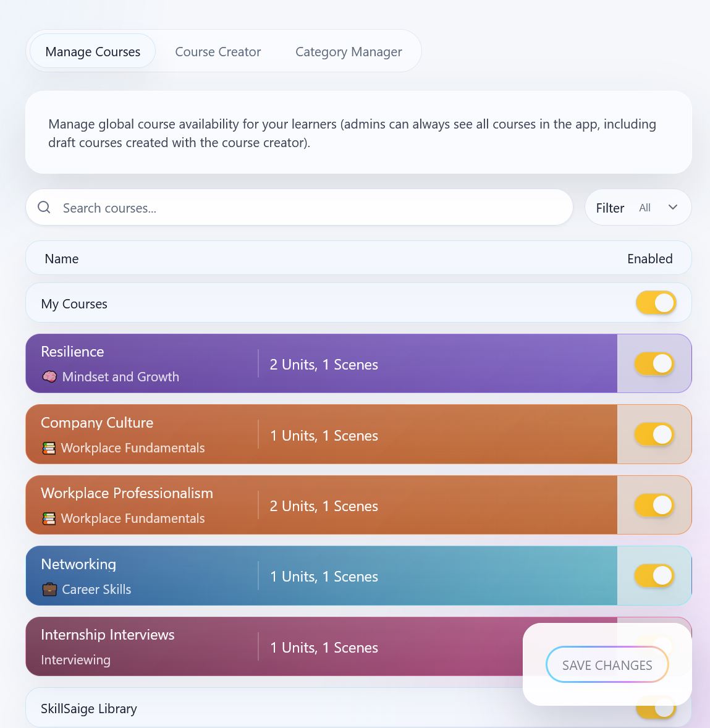Screen dimensions: 710x728
Task: Click the Enabled column header
Action: (649, 258)
